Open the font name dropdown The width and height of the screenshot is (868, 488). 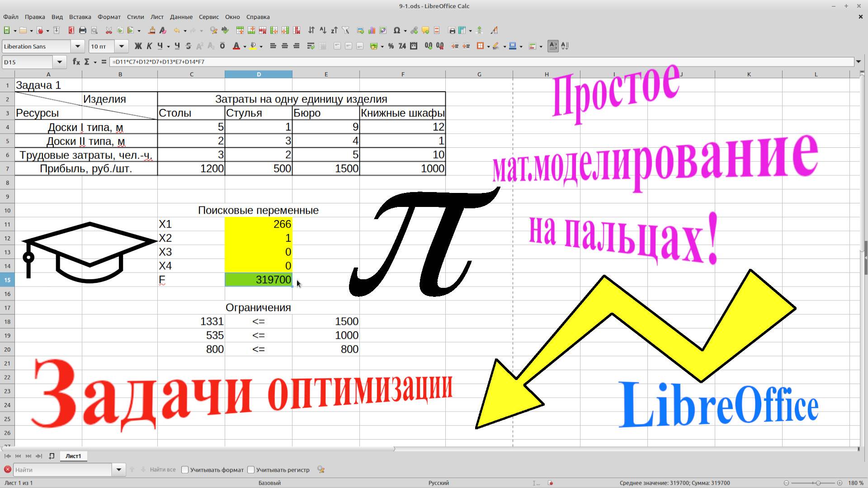[77, 46]
